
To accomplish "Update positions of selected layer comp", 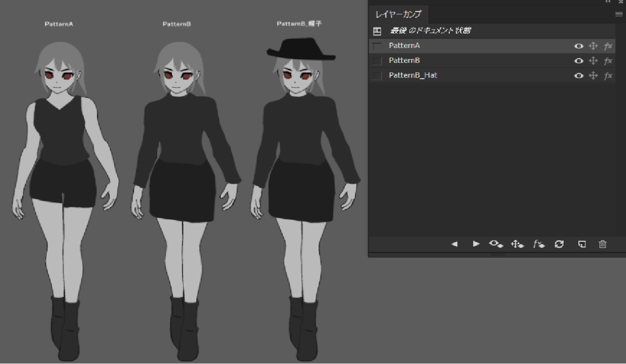I will tap(517, 244).
